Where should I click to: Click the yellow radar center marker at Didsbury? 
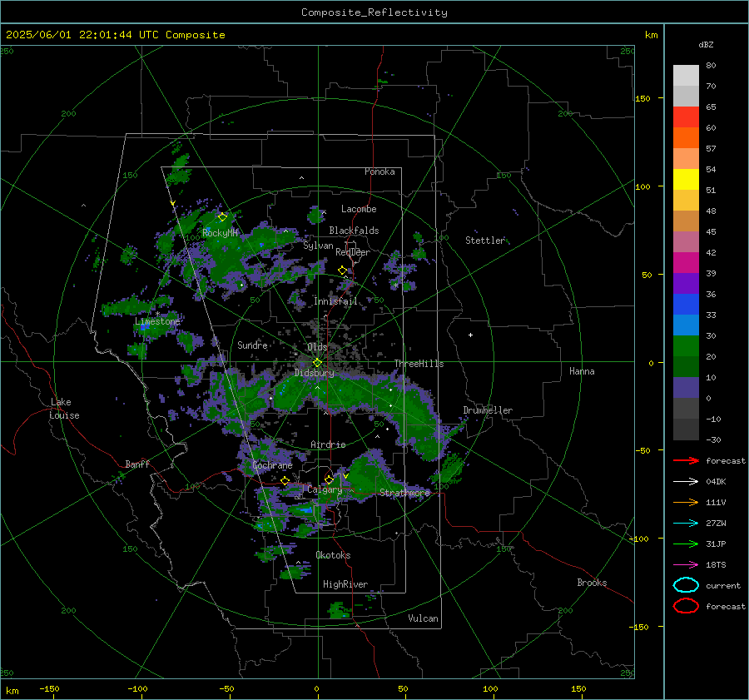317,363
